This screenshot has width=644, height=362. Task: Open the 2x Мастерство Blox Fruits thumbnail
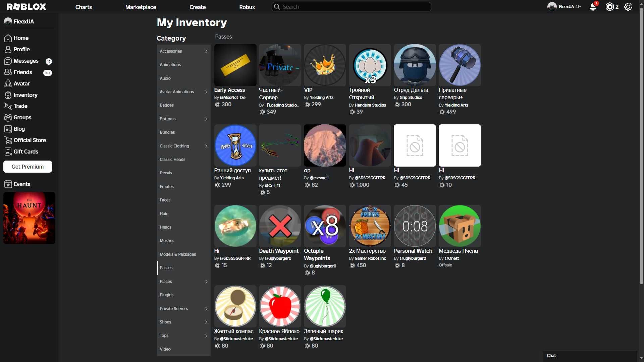(x=370, y=226)
